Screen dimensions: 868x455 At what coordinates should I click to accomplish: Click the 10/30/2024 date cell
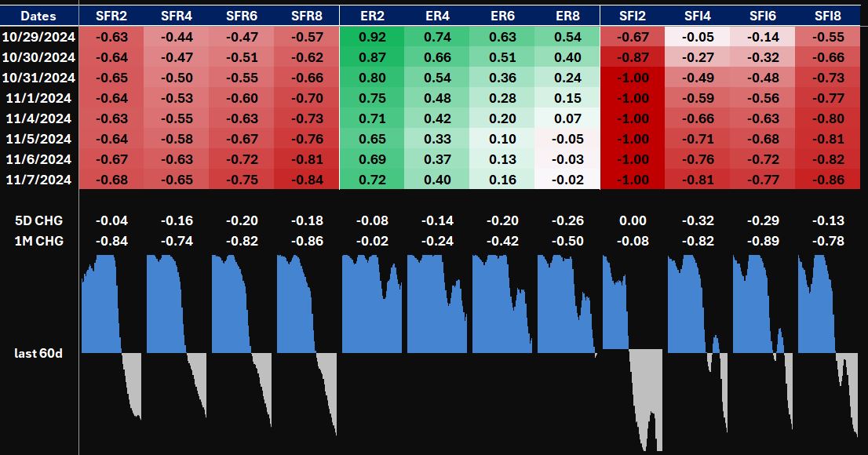(x=38, y=57)
